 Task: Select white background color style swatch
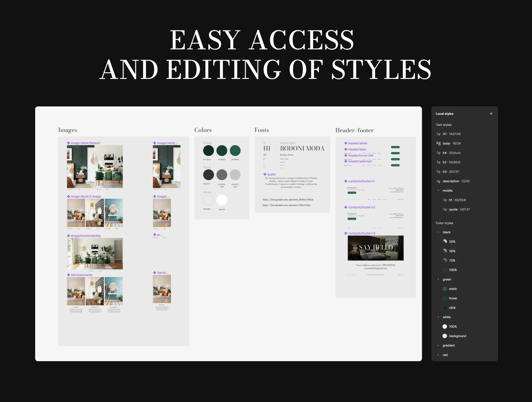[445, 336]
